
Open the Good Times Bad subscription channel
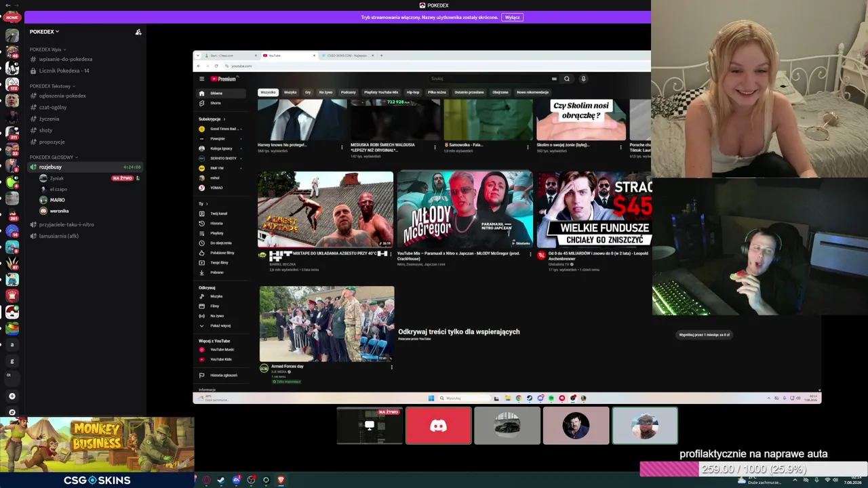click(x=221, y=129)
